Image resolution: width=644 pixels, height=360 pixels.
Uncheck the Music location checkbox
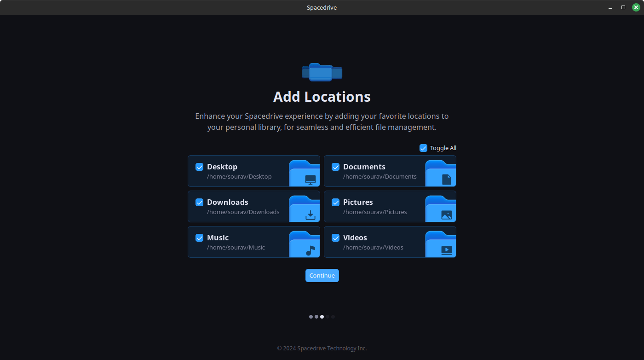coord(199,238)
